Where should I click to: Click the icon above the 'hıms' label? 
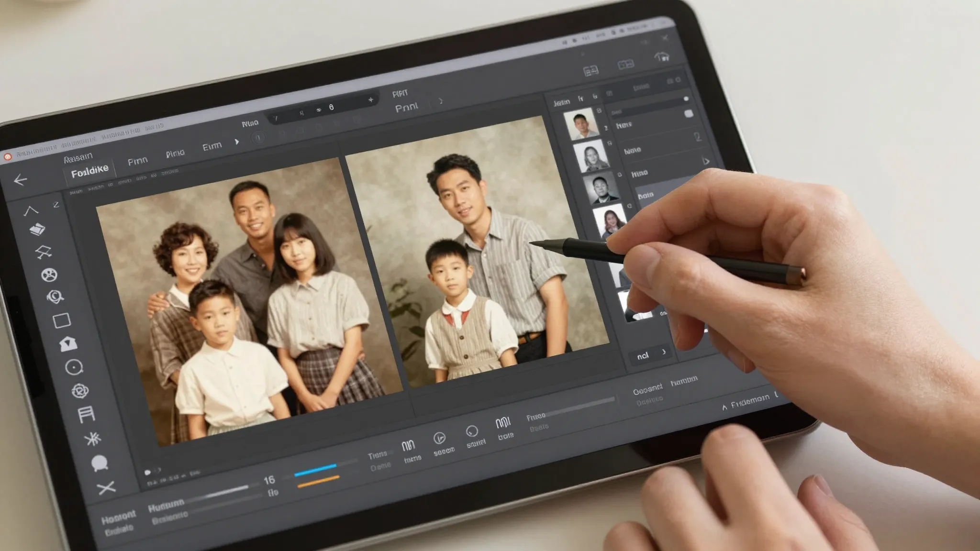[408, 446]
